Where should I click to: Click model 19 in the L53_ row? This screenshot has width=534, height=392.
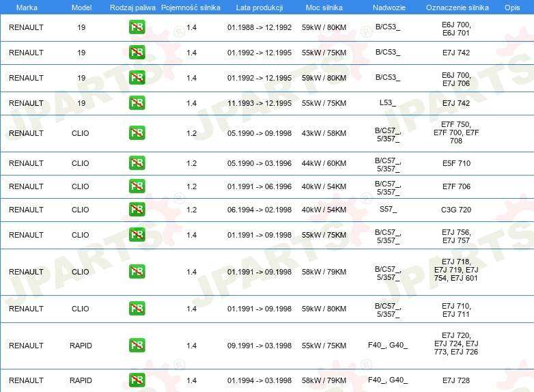[x=81, y=103]
